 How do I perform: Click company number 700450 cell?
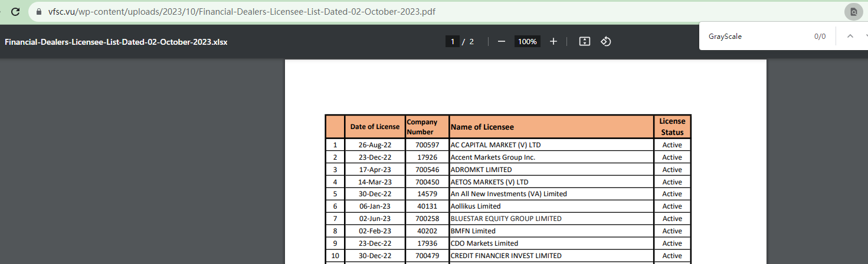click(x=427, y=182)
